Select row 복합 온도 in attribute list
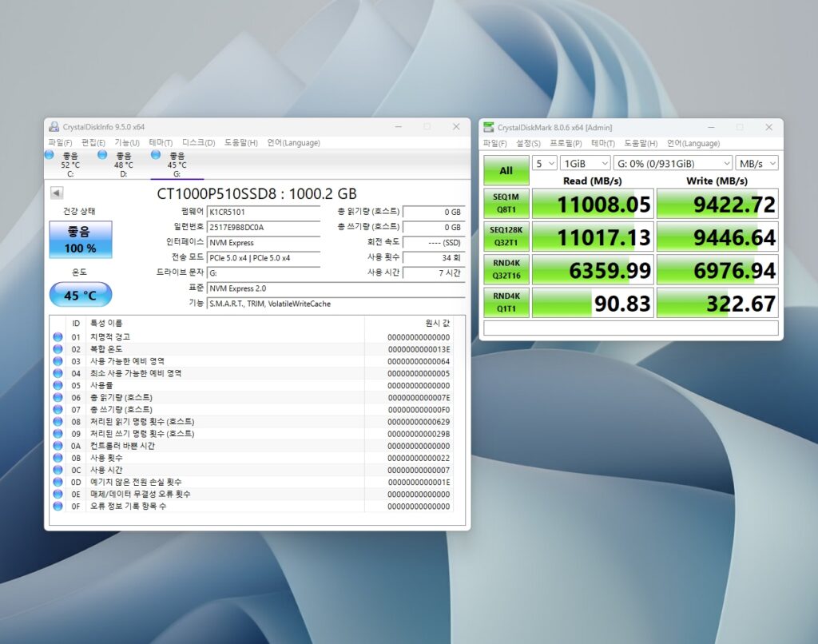818x644 pixels. (251, 349)
